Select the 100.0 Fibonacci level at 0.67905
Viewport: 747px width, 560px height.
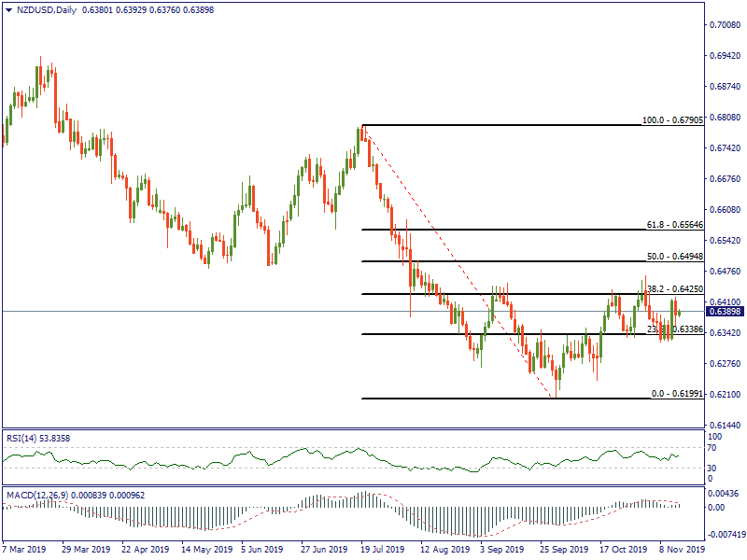click(671, 120)
